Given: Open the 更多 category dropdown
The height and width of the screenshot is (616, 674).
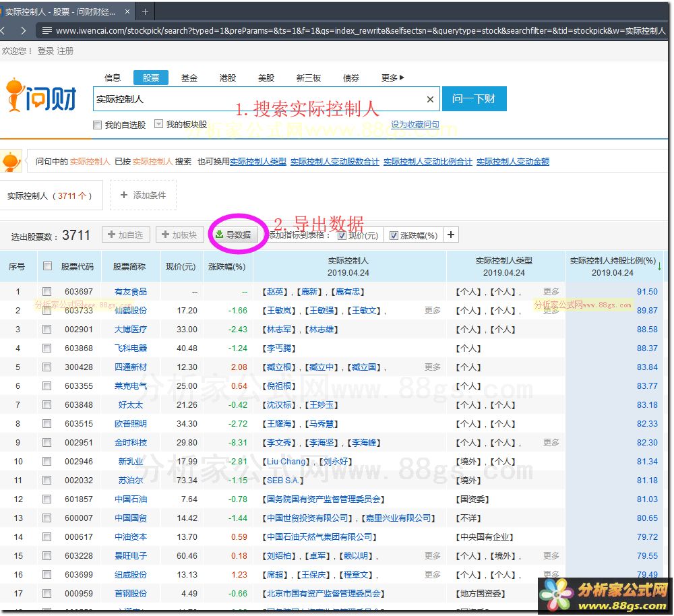Looking at the screenshot, I should (392, 78).
